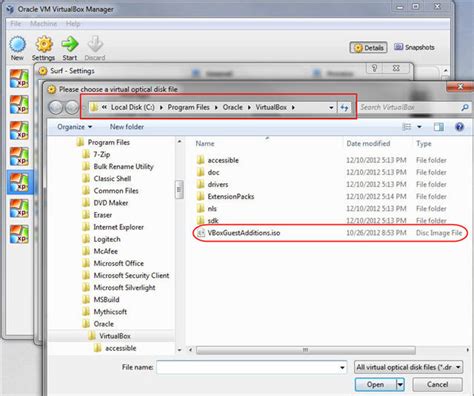Select Microsoft Office in folder tree
This screenshot has width=474, height=396.
[119, 263]
